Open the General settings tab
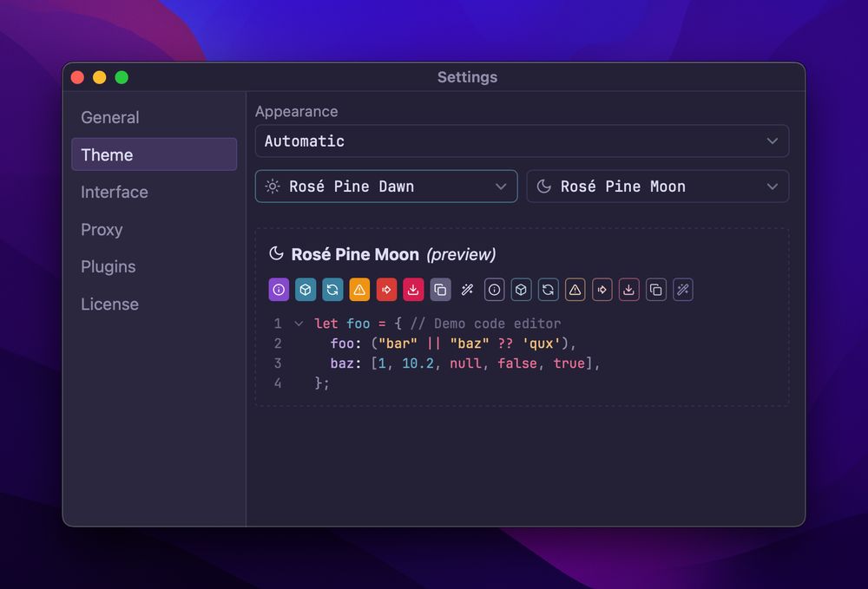 pyautogui.click(x=154, y=117)
